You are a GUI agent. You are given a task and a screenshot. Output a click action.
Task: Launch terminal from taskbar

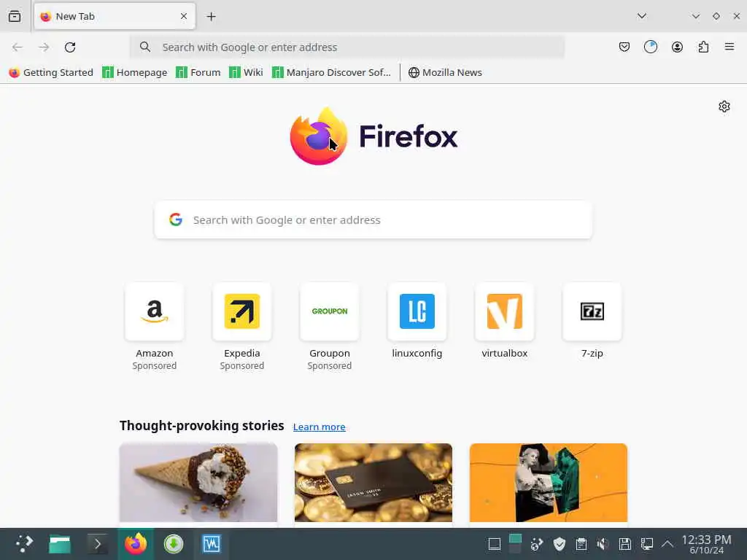(98, 544)
